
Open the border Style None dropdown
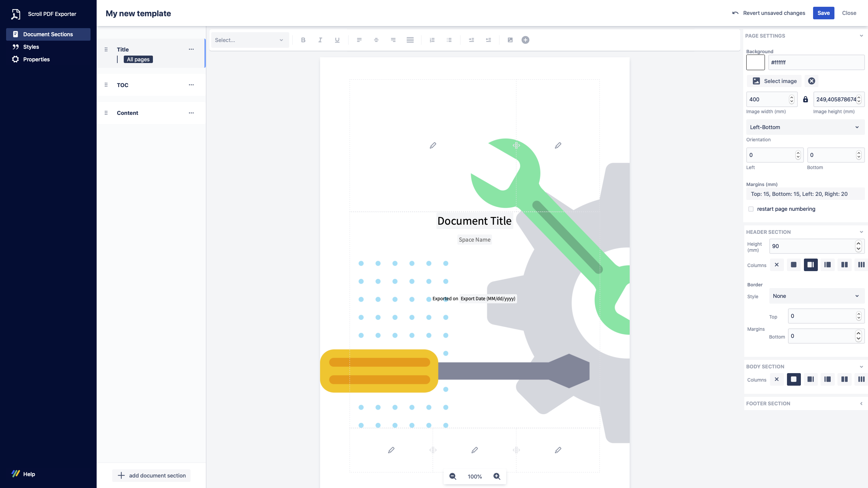point(816,296)
